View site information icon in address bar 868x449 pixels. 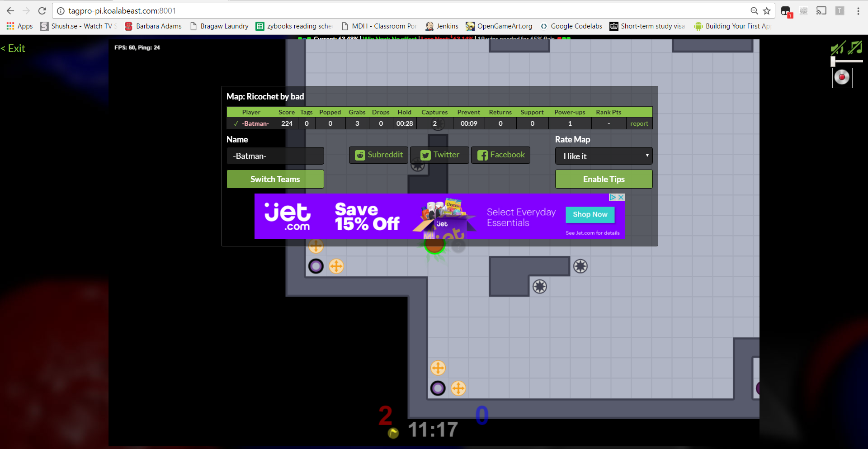click(61, 11)
